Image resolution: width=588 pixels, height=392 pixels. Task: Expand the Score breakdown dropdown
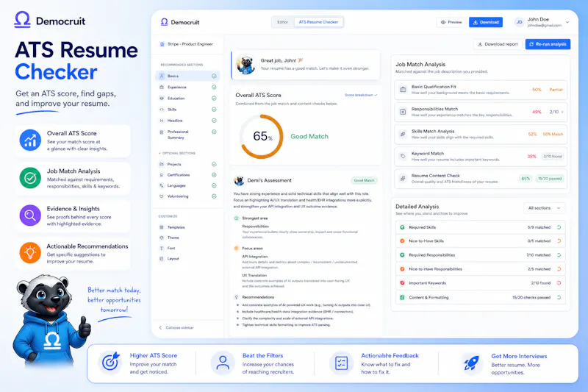tap(361, 95)
